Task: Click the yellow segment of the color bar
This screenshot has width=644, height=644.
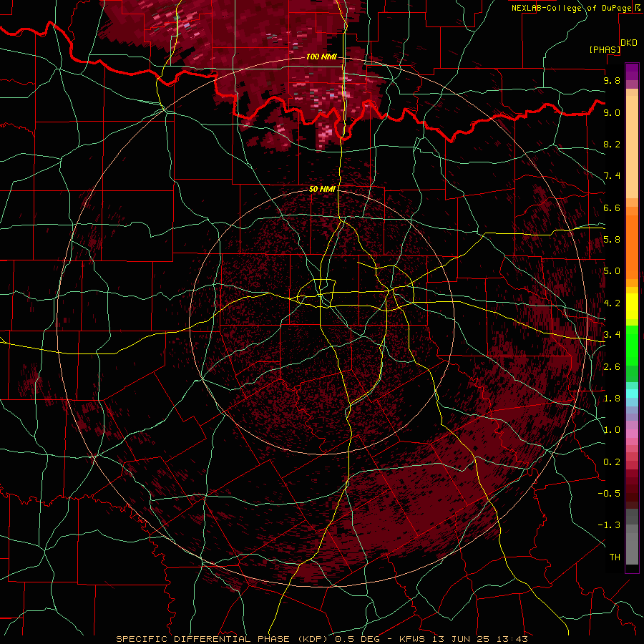Action: click(x=632, y=306)
